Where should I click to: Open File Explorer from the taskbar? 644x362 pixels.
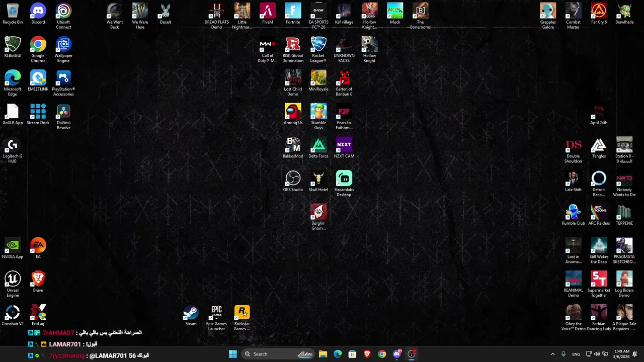tap(323, 354)
